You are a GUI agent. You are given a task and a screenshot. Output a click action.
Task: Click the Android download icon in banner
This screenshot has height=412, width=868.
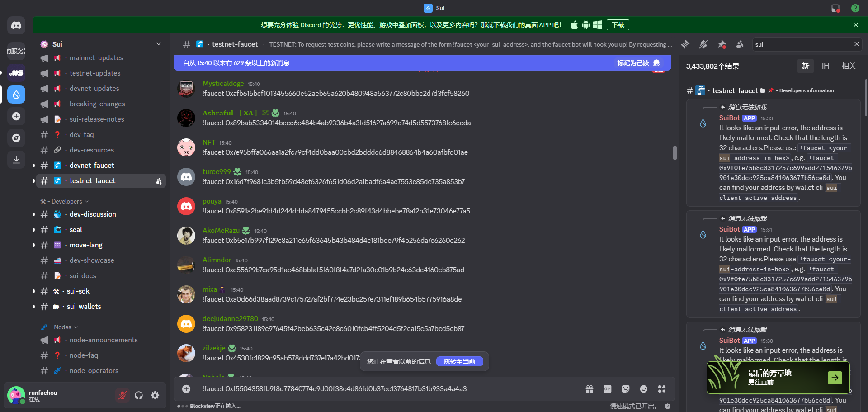[586, 25]
